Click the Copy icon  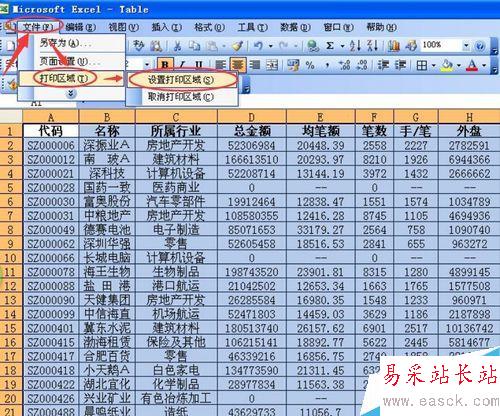pos(194,46)
